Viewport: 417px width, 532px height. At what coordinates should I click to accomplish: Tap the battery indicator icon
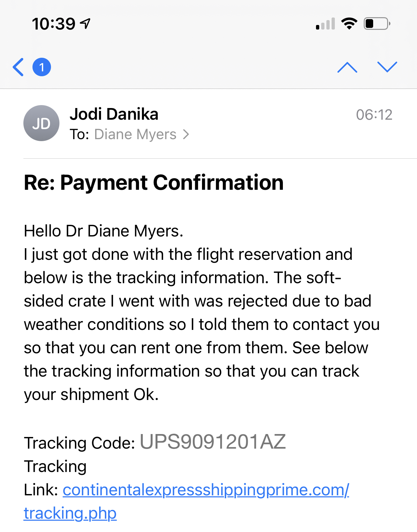[x=377, y=24]
